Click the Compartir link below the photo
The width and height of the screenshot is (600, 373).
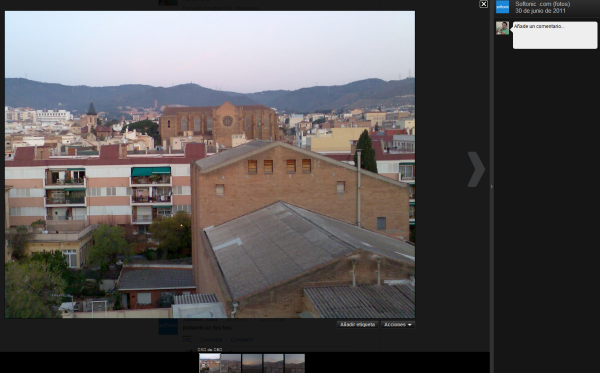pyautogui.click(x=241, y=339)
